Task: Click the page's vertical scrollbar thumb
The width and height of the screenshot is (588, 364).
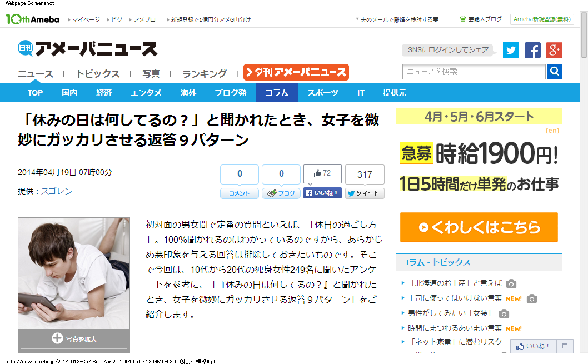Action: (584, 34)
